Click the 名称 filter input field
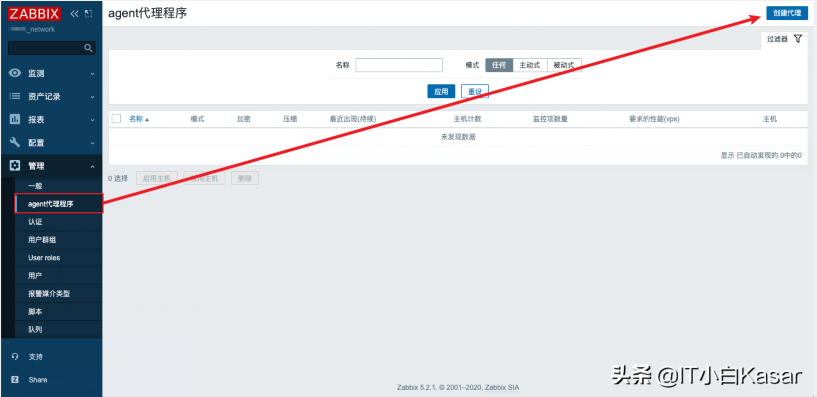The image size is (817, 397). click(x=399, y=65)
